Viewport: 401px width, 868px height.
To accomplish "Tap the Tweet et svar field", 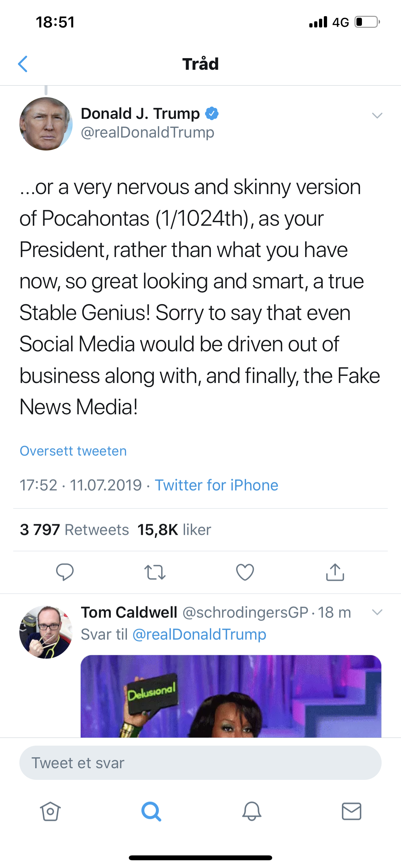I will click(x=200, y=763).
